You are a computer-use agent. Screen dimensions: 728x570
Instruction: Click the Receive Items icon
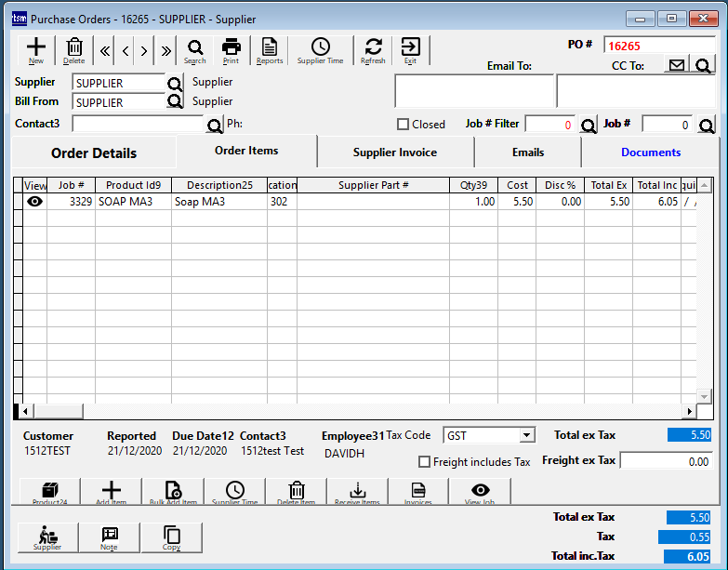357,493
